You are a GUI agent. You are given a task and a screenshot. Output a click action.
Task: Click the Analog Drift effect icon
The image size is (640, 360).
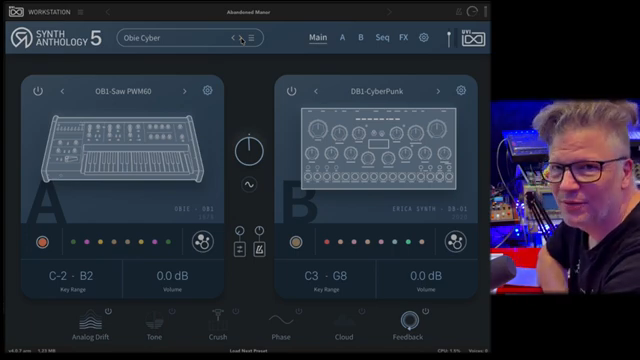click(x=91, y=320)
